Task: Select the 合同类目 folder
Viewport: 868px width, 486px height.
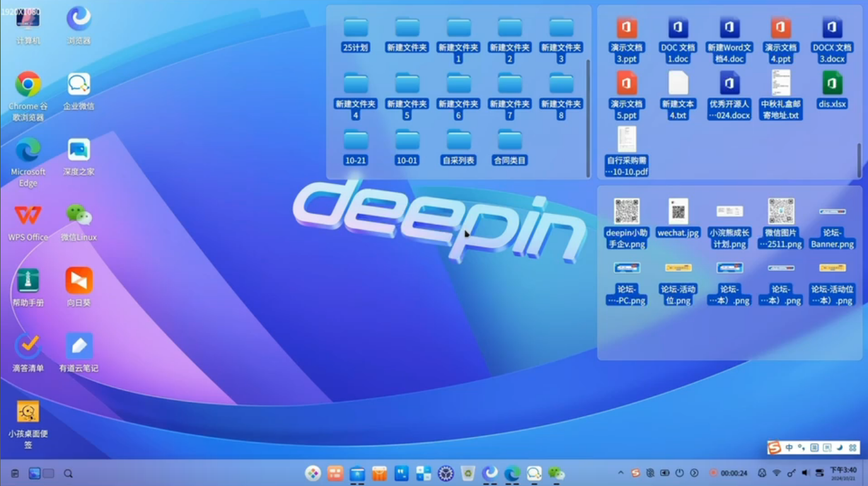Action: (509, 148)
